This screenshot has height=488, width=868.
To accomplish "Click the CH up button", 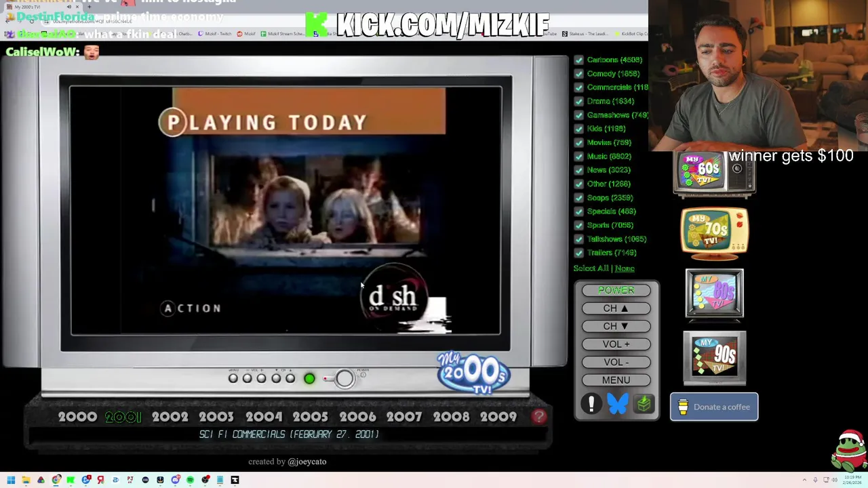I will (616, 308).
